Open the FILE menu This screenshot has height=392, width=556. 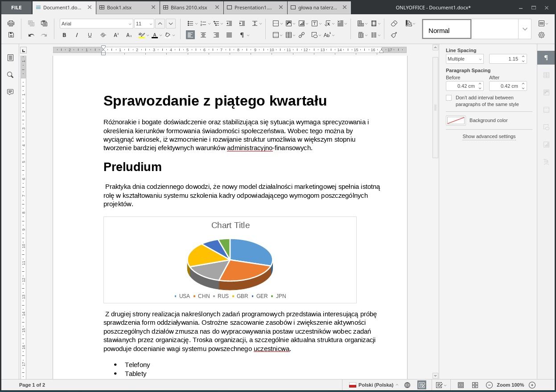(16, 7)
